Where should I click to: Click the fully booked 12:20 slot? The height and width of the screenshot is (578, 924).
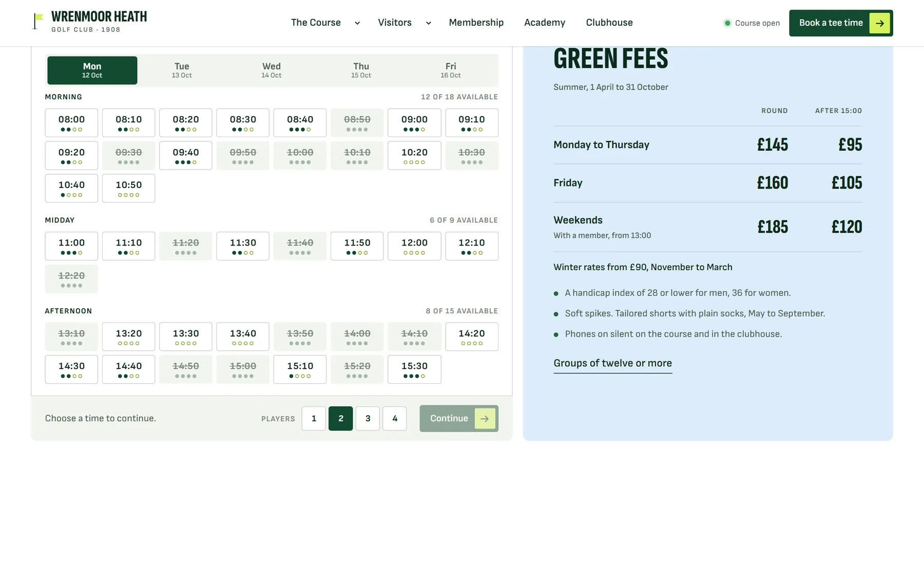[71, 279]
